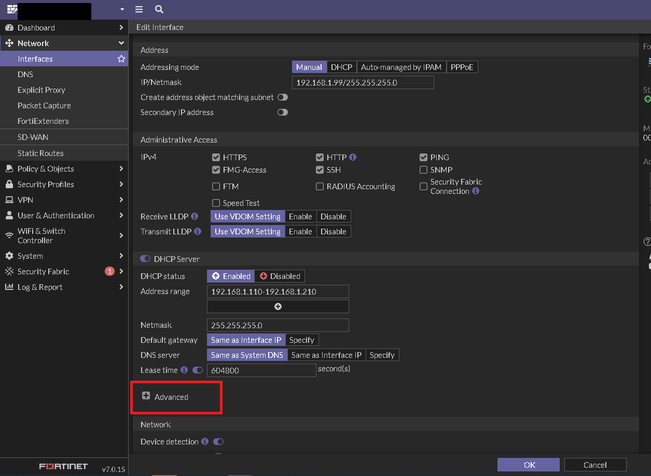Enable the SNMP checkbox

424,171
